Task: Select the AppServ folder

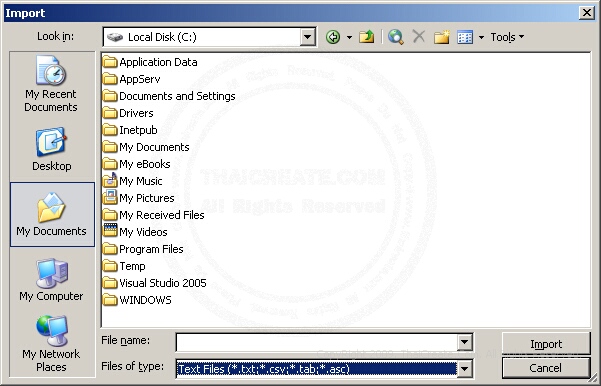Action: (132, 79)
